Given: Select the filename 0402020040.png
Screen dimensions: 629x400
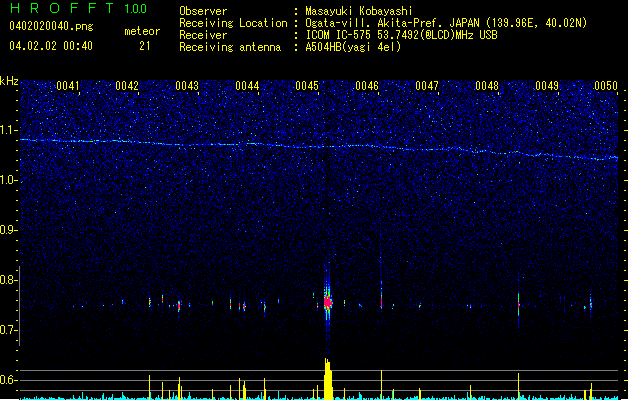Looking at the screenshot, I should (x=51, y=26).
